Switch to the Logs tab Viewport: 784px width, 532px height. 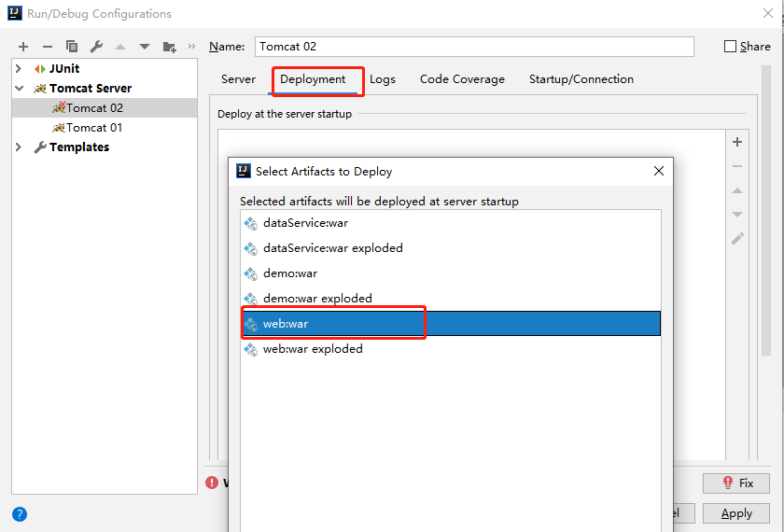click(x=383, y=79)
